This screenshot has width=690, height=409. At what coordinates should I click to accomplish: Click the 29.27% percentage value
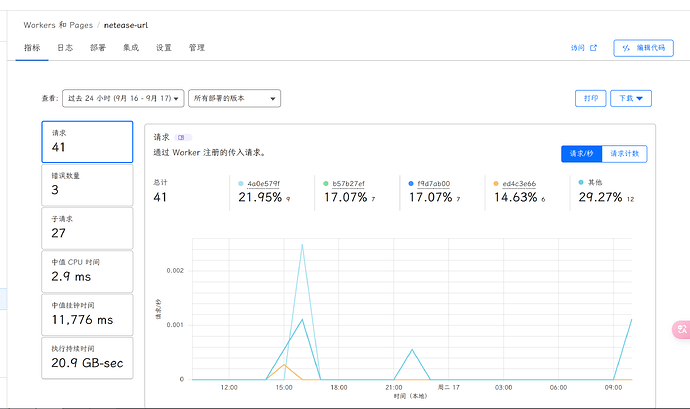(600, 197)
